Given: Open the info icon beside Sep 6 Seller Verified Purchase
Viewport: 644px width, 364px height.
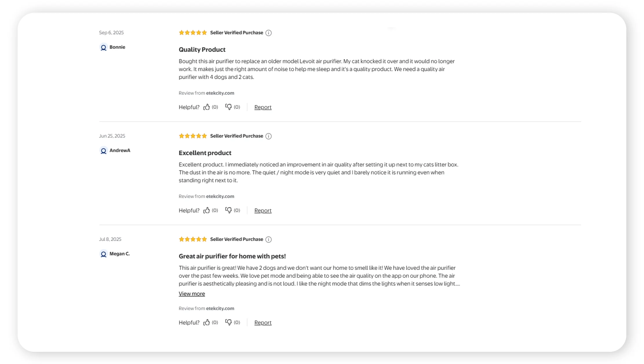Looking at the screenshot, I should (269, 33).
